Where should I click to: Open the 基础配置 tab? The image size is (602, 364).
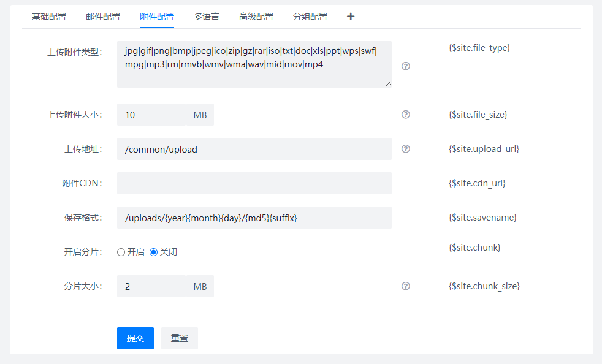pos(49,17)
